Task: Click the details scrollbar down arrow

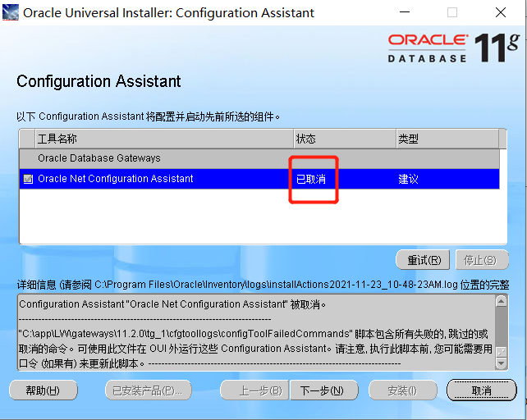Action: coord(501,363)
